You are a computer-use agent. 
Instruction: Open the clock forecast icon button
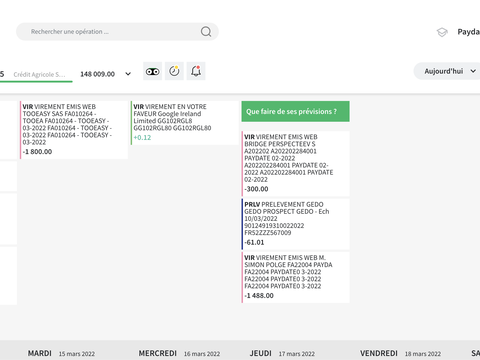[x=174, y=71]
